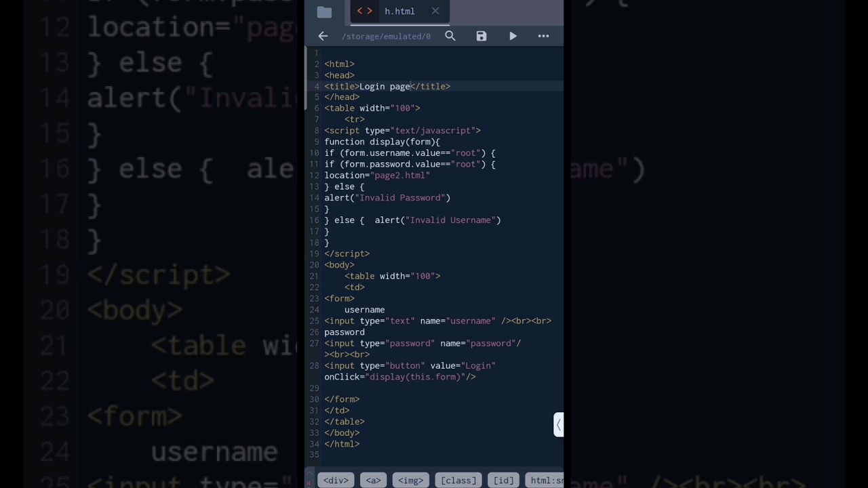Expand the side panel handle at right edge
Screen dimensions: 868x488
click(558, 425)
